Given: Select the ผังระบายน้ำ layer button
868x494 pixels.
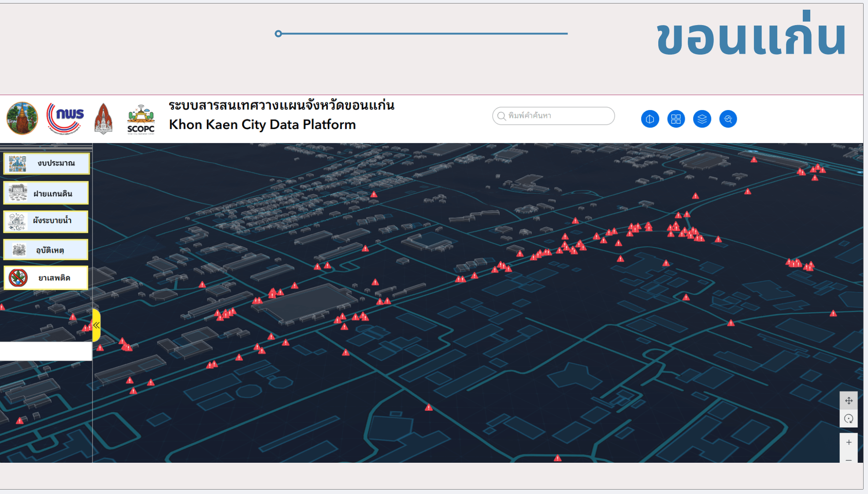Looking at the screenshot, I should click(x=46, y=221).
